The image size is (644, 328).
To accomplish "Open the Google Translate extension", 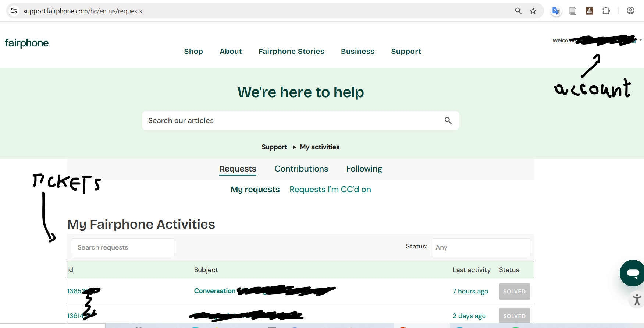I will (x=556, y=11).
